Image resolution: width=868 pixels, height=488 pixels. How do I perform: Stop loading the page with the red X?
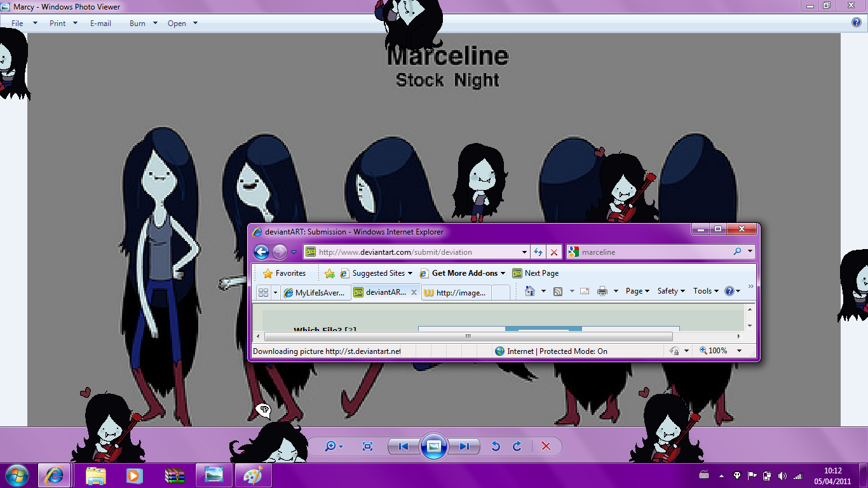[553, 252]
